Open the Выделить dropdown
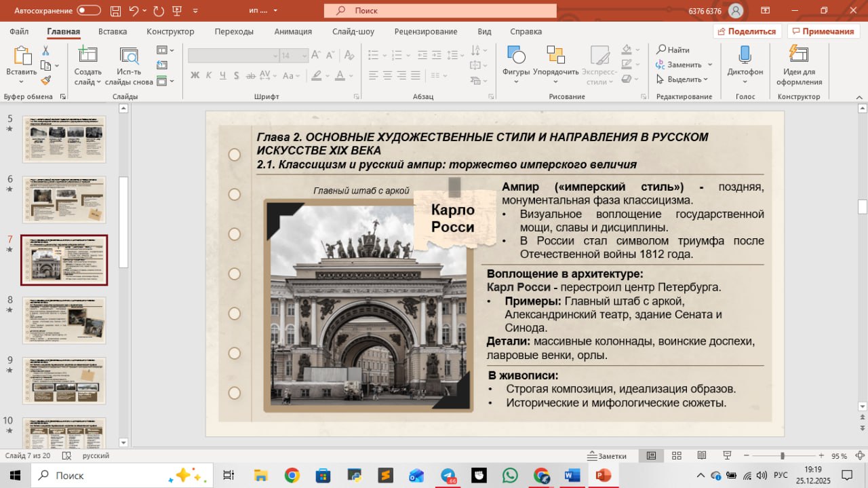This screenshot has height=488, width=868. [682, 79]
